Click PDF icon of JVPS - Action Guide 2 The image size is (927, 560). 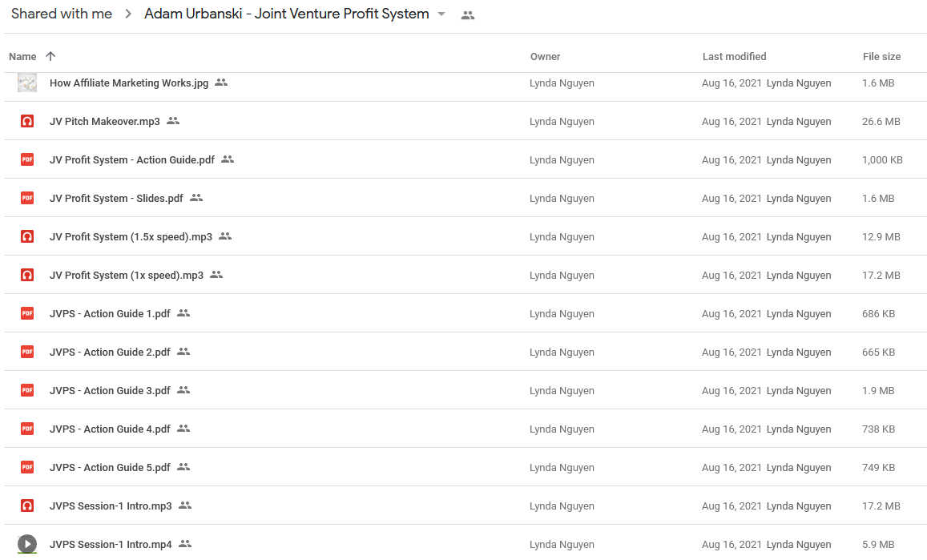[27, 352]
